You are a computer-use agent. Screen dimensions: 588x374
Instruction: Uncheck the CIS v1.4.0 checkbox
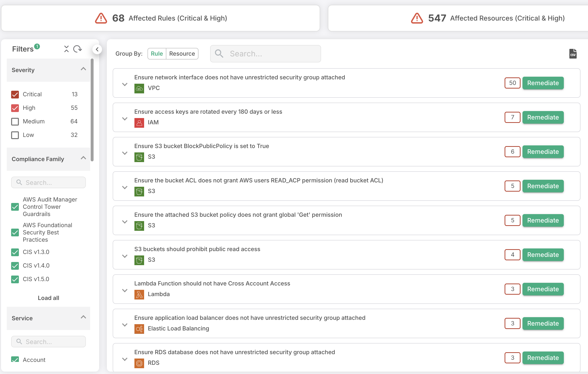15,266
